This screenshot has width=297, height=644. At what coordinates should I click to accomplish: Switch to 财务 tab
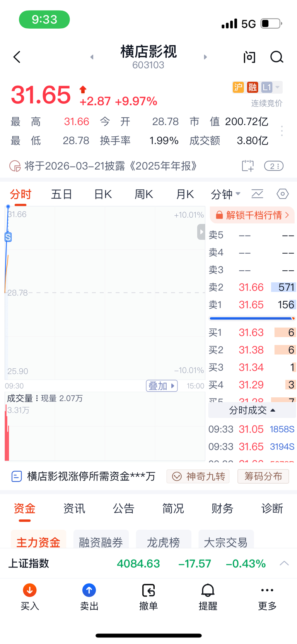tap(222, 508)
